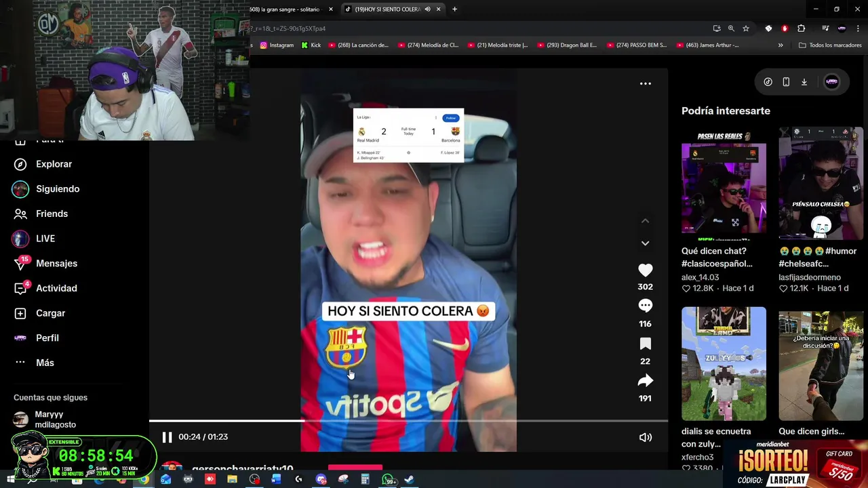Open 'La canción de...' YouTube bookmark

pyautogui.click(x=358, y=45)
